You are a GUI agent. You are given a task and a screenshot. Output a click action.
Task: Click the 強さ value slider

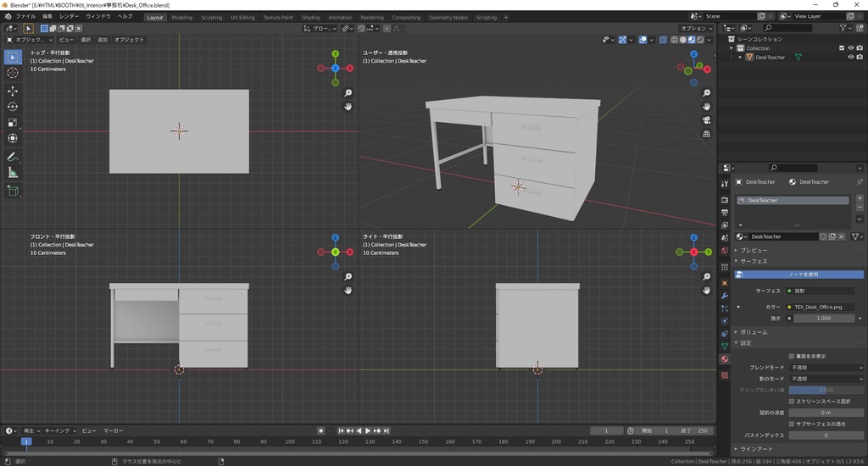pyautogui.click(x=823, y=319)
